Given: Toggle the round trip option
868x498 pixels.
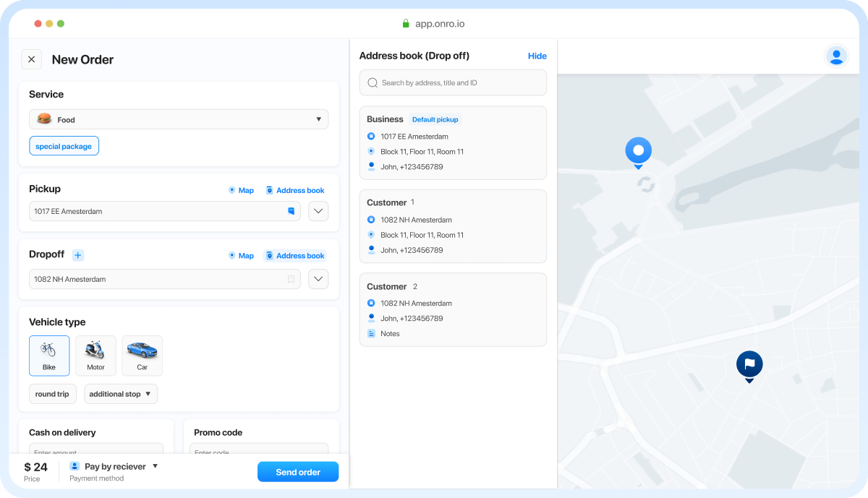Looking at the screenshot, I should coord(52,394).
